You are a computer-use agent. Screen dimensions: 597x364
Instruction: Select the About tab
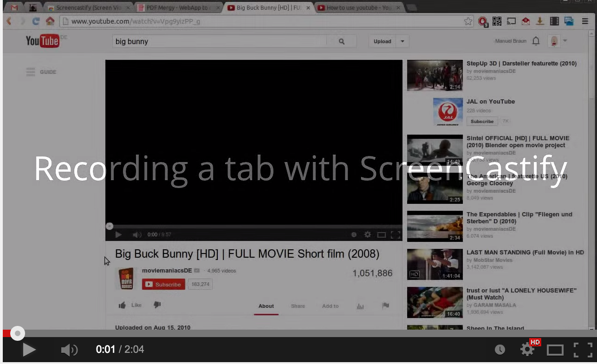[x=266, y=306]
